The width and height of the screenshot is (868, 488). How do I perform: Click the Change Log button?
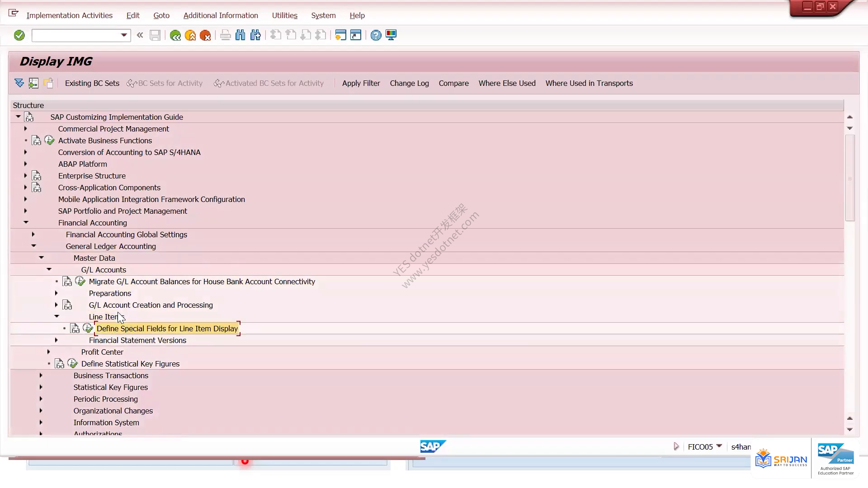(x=409, y=83)
